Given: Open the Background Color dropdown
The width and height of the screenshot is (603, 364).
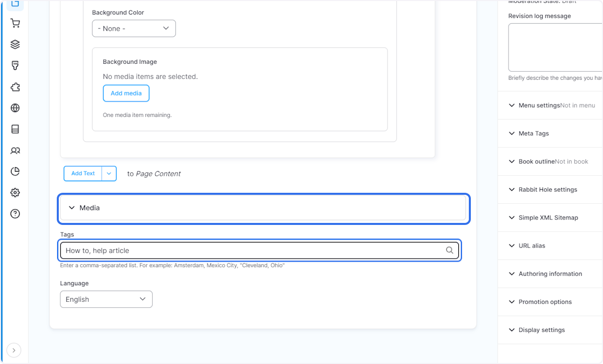Looking at the screenshot, I should [134, 28].
